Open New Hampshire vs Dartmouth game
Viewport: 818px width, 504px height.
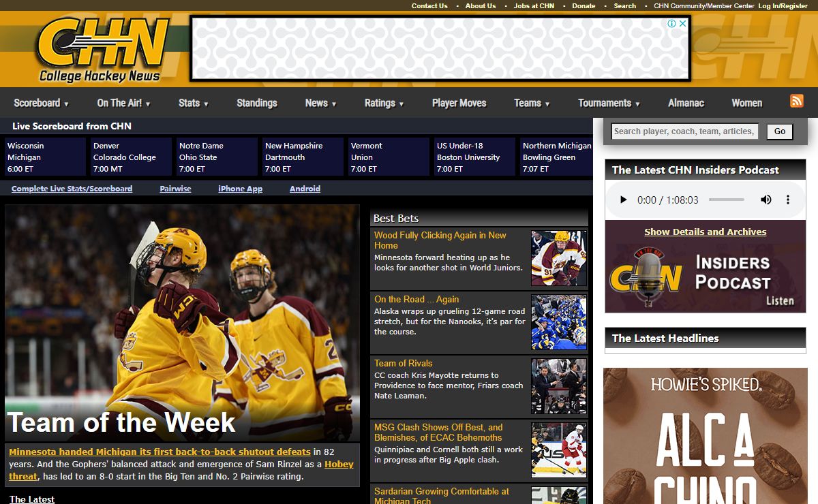click(303, 157)
